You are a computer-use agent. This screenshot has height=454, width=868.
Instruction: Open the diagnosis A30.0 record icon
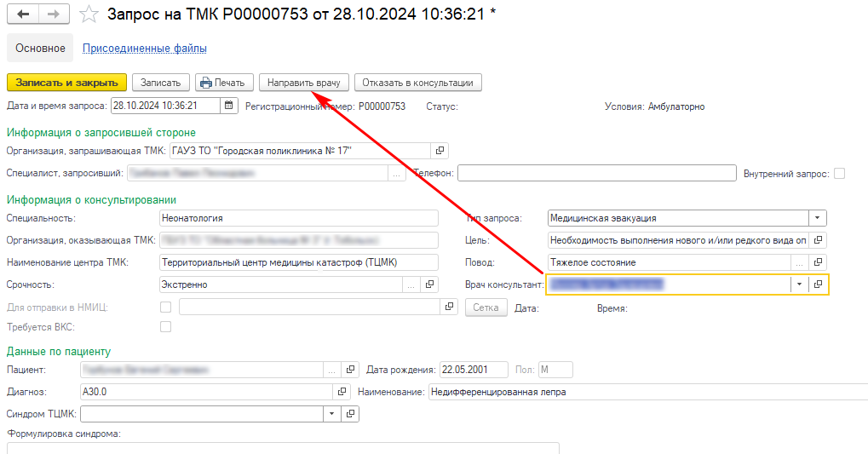click(342, 392)
